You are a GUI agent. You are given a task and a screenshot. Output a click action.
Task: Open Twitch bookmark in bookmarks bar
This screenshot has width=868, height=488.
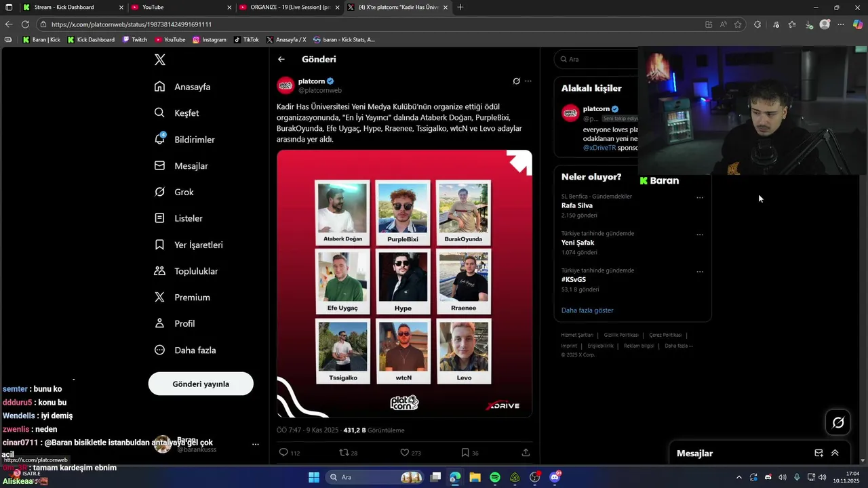pos(135,40)
